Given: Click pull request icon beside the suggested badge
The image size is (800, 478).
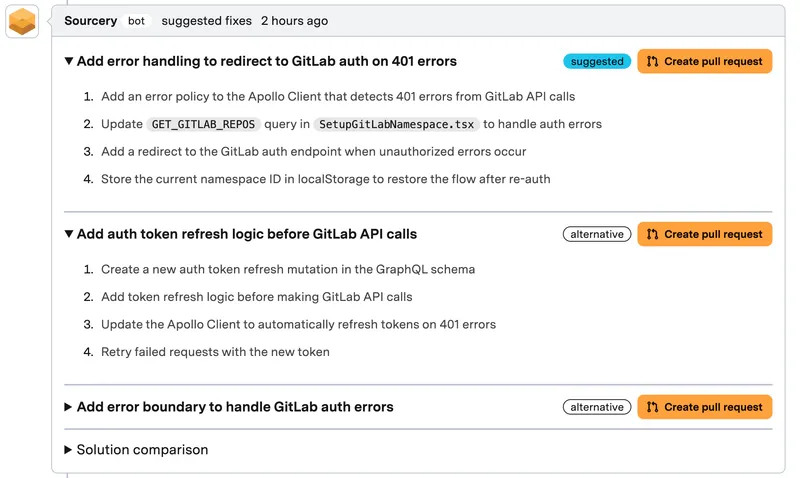Looking at the screenshot, I should (x=653, y=61).
